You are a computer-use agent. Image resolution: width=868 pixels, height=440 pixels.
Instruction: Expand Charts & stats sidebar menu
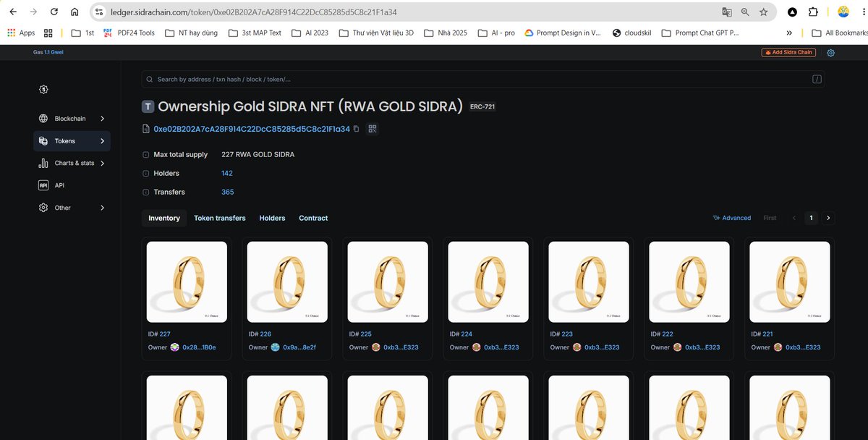click(72, 164)
